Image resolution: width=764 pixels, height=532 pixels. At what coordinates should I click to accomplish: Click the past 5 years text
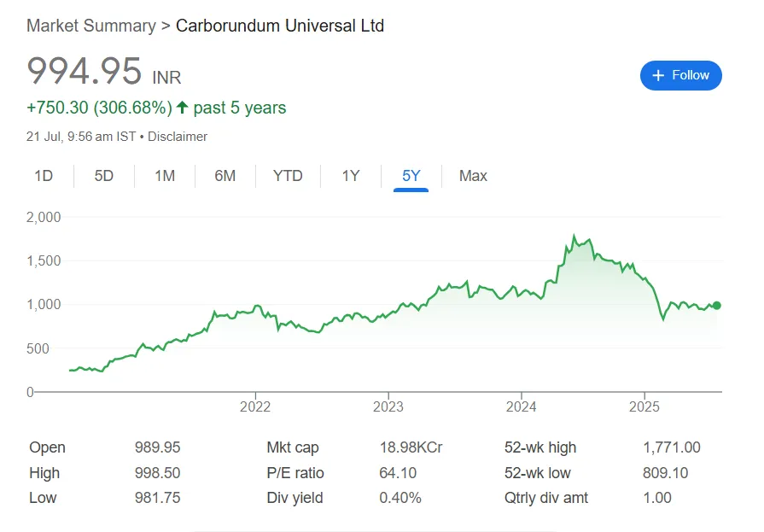click(x=239, y=108)
